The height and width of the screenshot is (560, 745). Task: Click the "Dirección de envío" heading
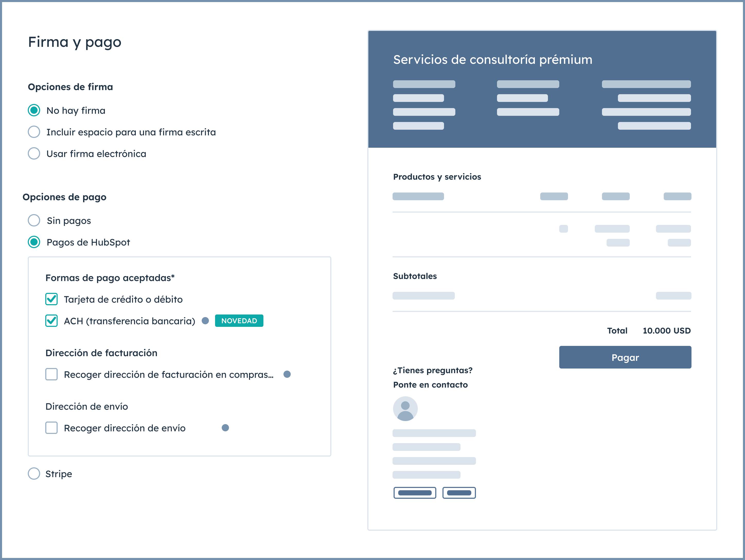[86, 406]
